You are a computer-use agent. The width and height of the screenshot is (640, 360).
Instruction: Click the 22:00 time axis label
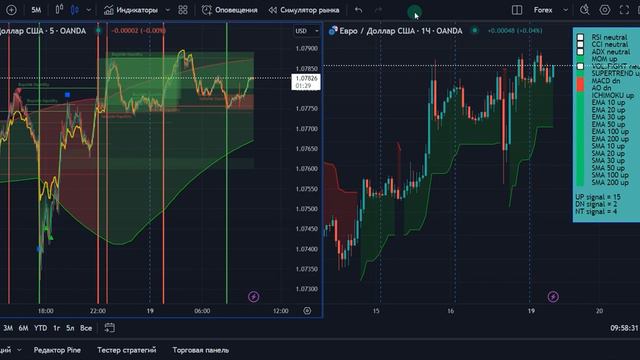click(x=98, y=311)
